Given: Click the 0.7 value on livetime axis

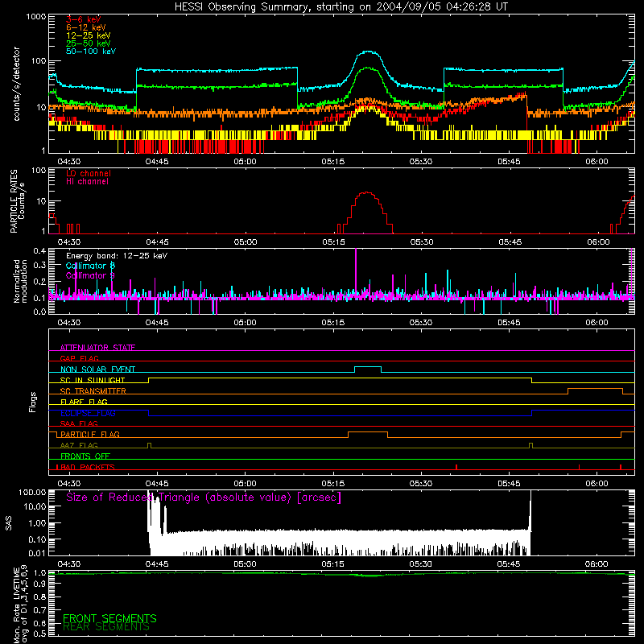Looking at the screenshot, I should (39, 609).
